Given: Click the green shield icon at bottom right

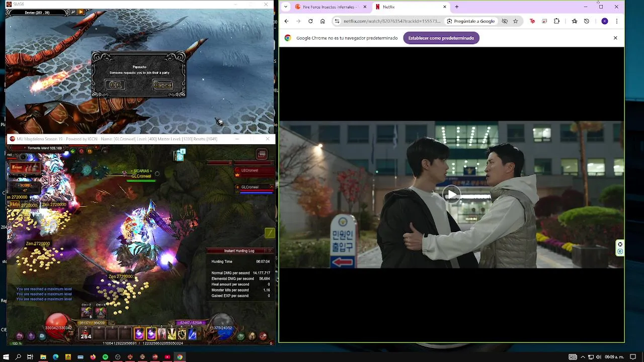Looking at the screenshot, I should [x=240, y=336].
